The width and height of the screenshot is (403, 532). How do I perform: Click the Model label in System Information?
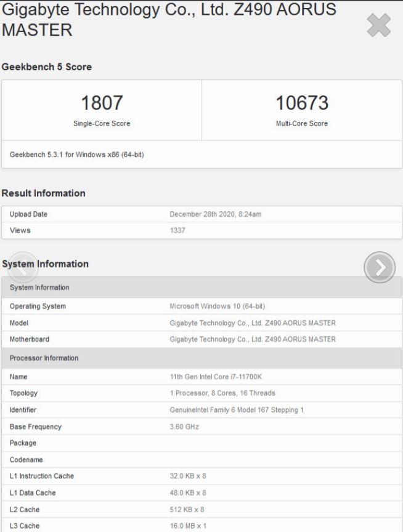tap(19, 323)
